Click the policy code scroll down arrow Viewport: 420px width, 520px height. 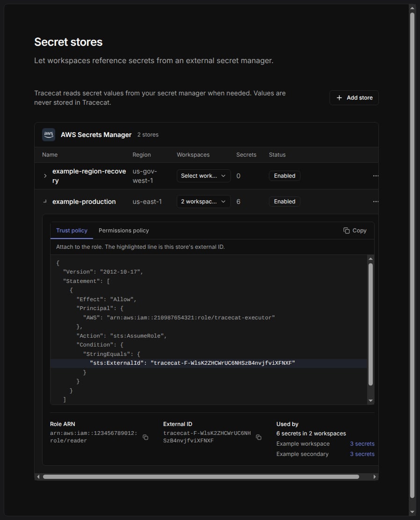[x=370, y=401]
